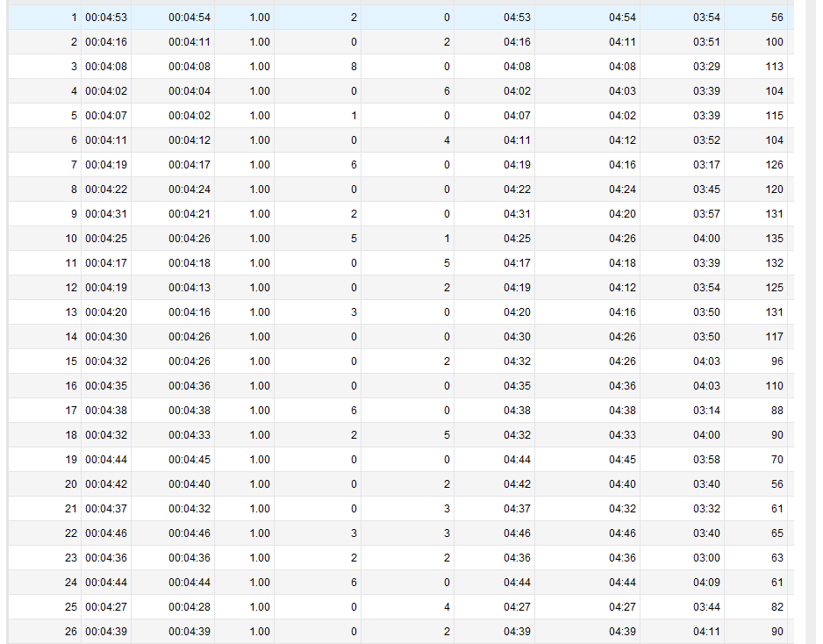Select the 1.00 cell in row 16
The image size is (823, 644).
click(x=260, y=386)
